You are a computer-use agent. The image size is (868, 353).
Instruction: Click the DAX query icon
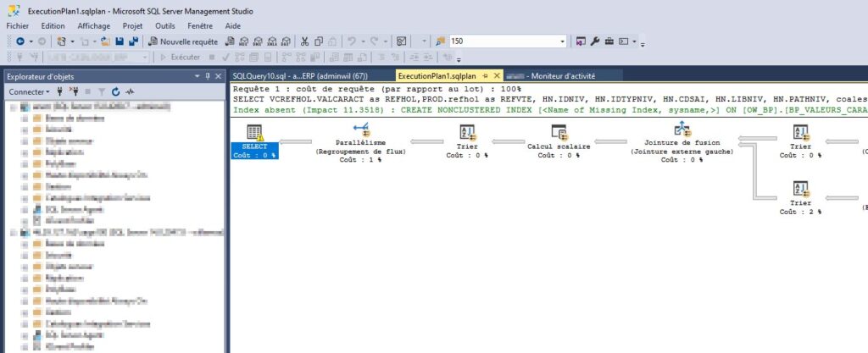(286, 41)
